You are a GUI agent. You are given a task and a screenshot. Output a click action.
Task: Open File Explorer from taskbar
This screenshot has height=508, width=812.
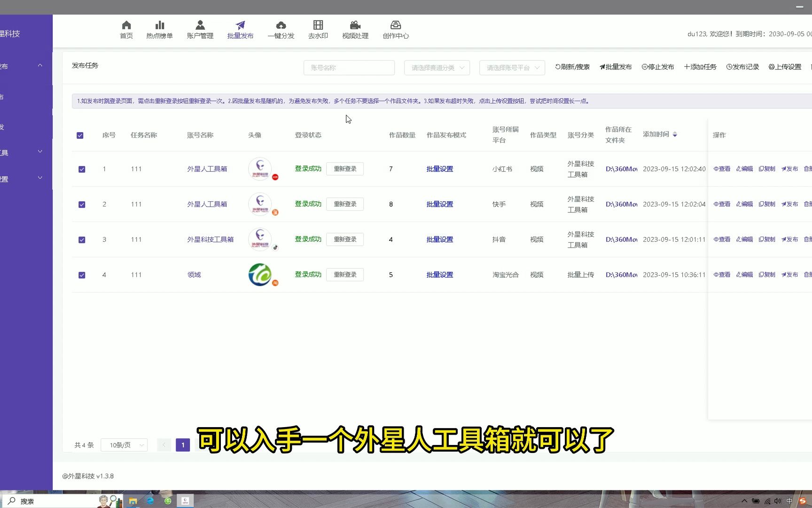(133, 501)
